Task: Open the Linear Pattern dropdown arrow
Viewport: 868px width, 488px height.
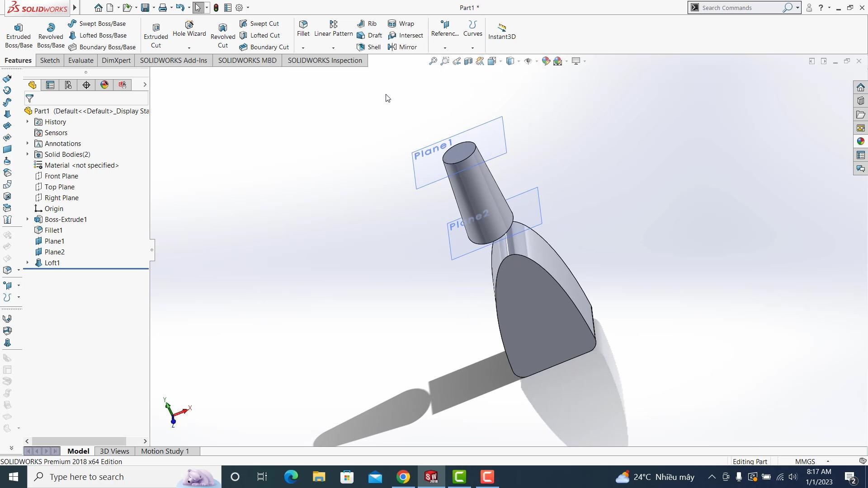Action: point(333,48)
